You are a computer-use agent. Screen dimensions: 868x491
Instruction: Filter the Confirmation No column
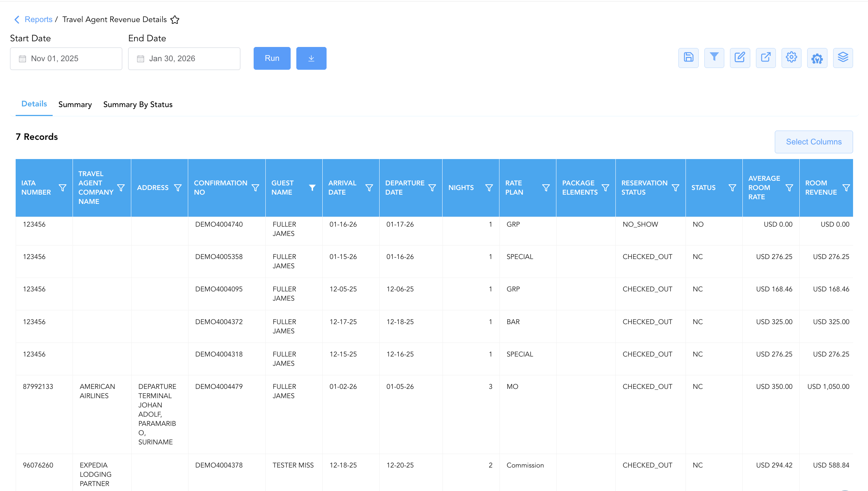pyautogui.click(x=255, y=188)
